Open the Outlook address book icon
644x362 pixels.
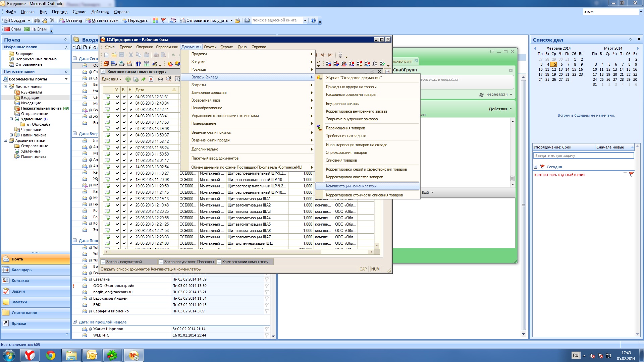tap(247, 20)
